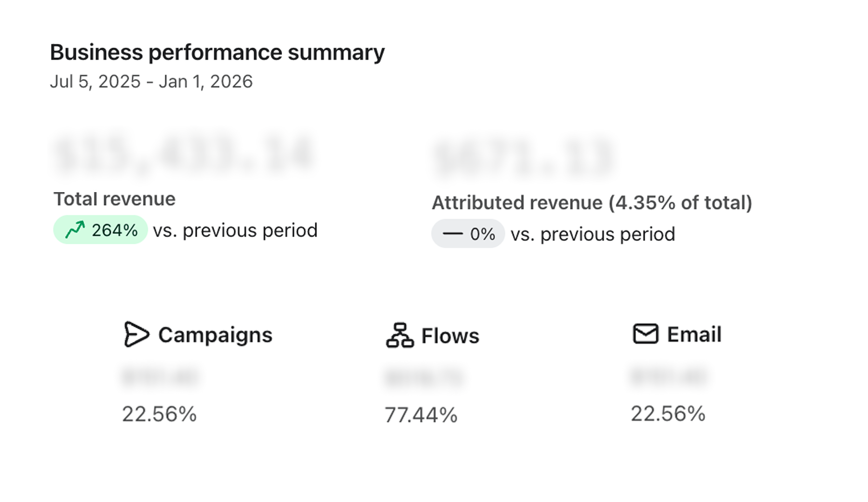Click the 22.56% percentage under Email
868x502 pixels.
tap(668, 414)
